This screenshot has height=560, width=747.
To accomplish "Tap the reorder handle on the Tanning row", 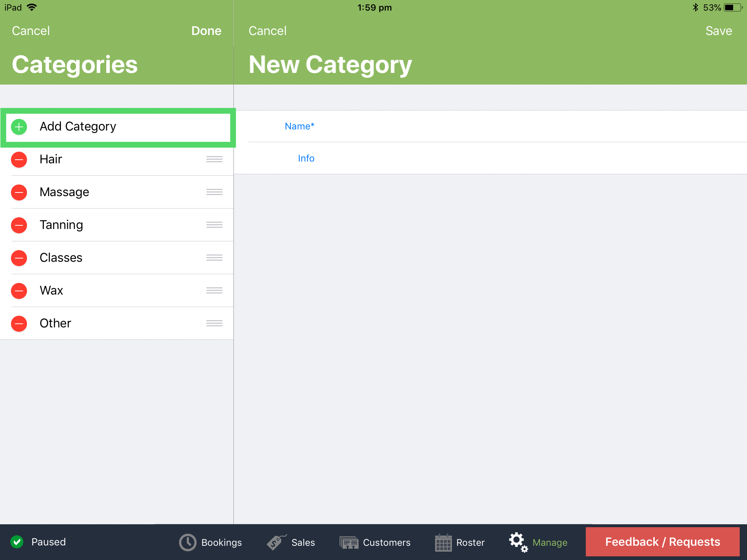I will click(214, 225).
